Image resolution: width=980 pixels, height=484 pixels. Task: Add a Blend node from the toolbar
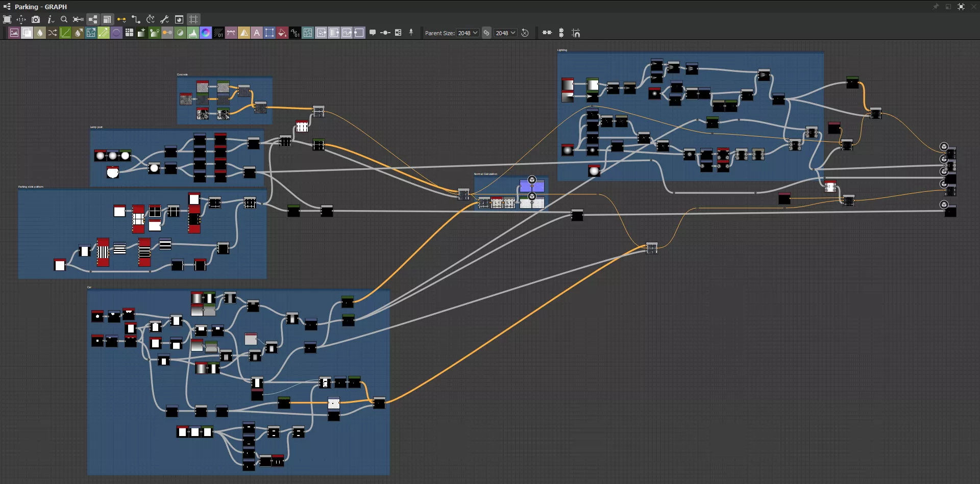(27, 33)
